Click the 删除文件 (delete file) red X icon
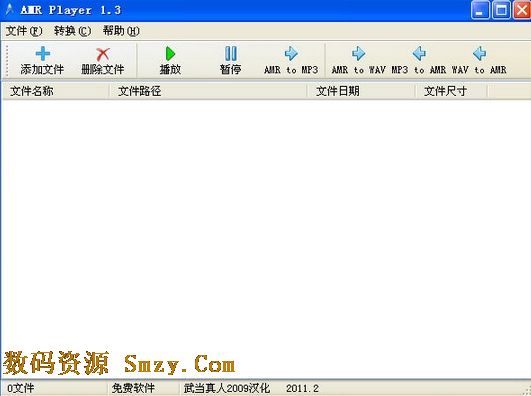 pyautogui.click(x=103, y=54)
